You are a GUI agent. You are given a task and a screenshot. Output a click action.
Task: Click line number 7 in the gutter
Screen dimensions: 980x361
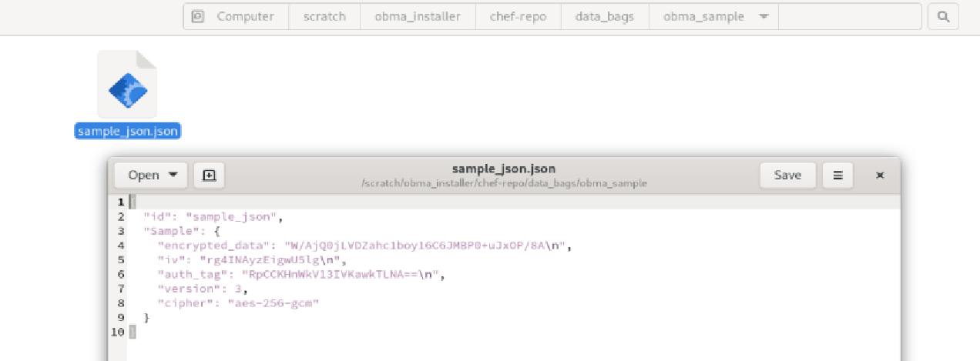(x=119, y=289)
